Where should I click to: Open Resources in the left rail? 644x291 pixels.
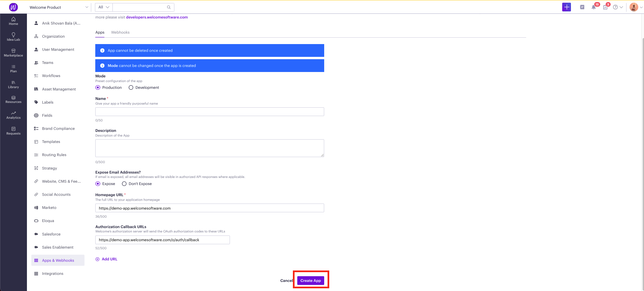tap(13, 100)
